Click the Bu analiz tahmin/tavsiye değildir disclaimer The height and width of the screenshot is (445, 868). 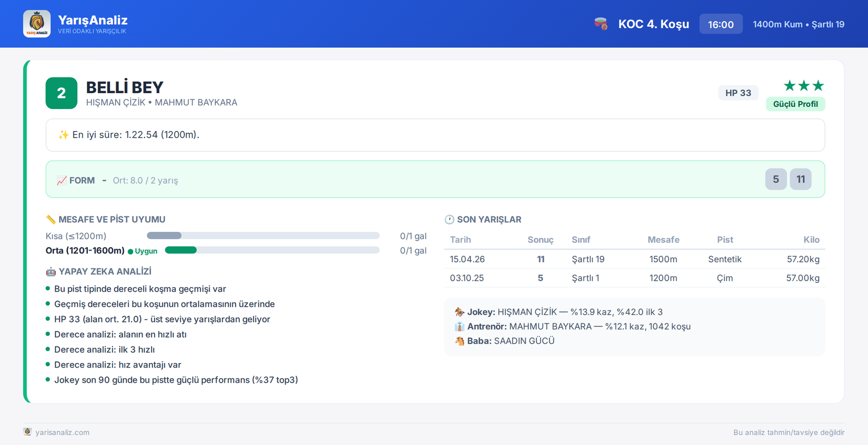tap(789, 433)
